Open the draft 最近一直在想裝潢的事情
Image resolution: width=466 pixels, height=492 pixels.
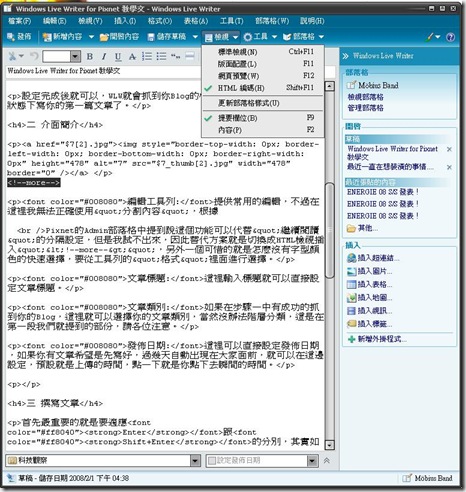390,166
